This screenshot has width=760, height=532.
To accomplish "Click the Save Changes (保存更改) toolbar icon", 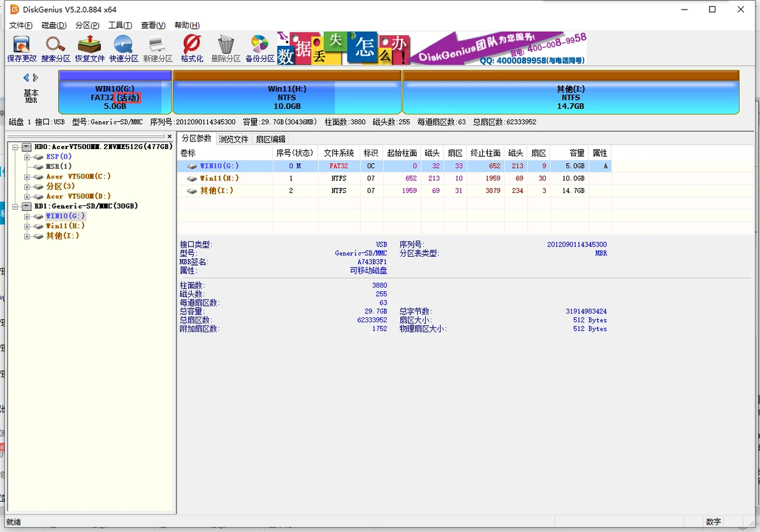I will 22,48.
